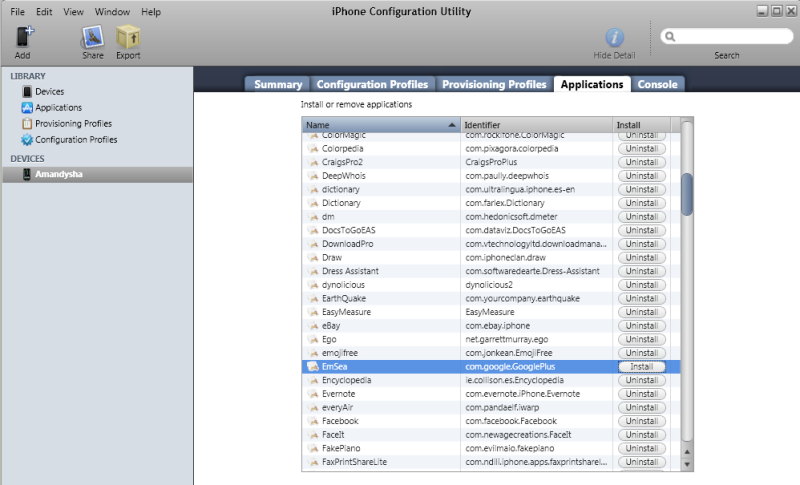Open the Window menu

click(112, 12)
